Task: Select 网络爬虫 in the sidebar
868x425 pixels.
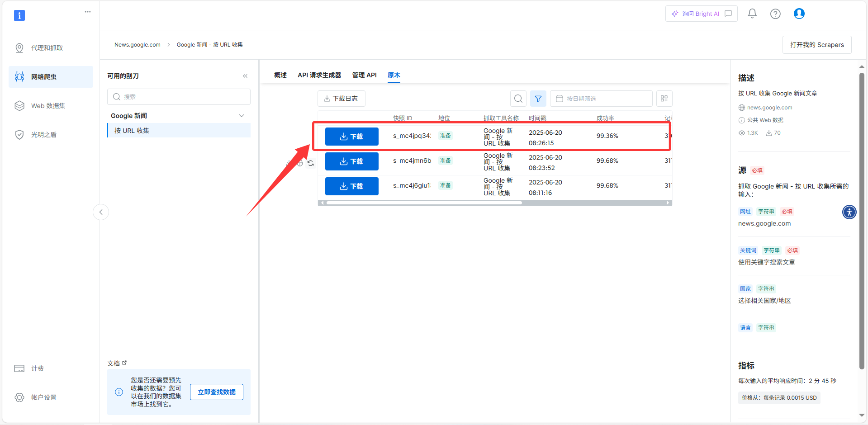Action: click(51, 77)
